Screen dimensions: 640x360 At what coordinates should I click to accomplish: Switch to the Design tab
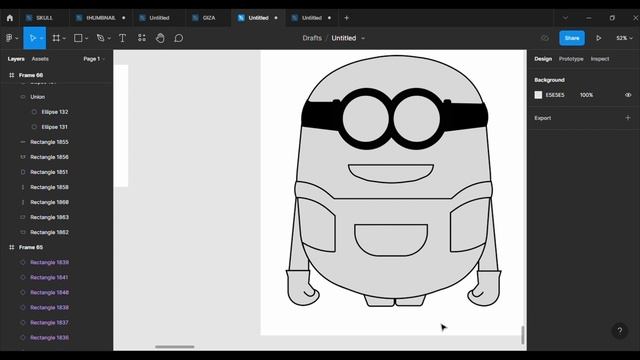(x=543, y=59)
